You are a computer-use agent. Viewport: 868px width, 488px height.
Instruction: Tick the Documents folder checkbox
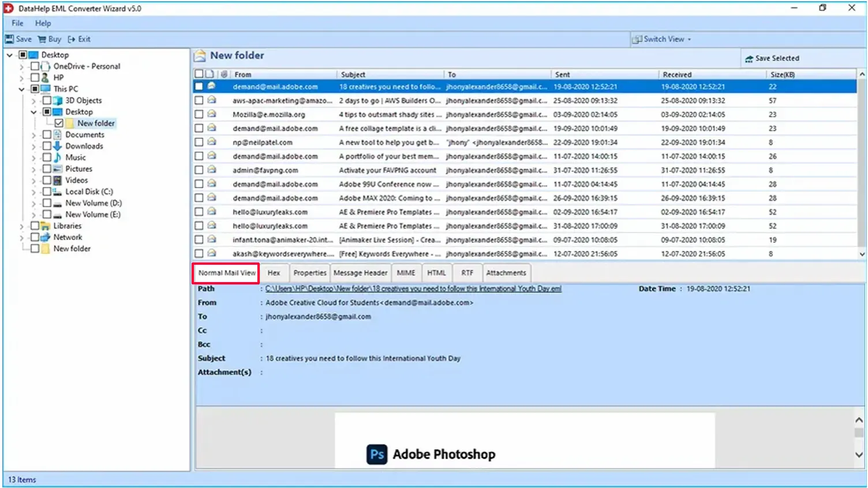pos(47,134)
